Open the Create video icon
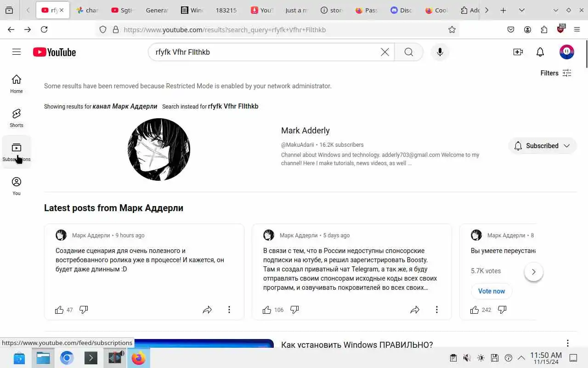588x368 pixels. point(518,52)
